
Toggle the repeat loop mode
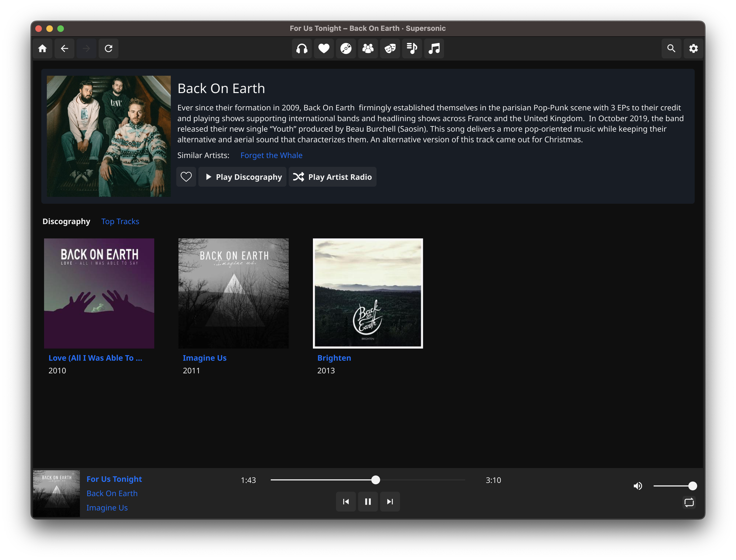tap(689, 502)
